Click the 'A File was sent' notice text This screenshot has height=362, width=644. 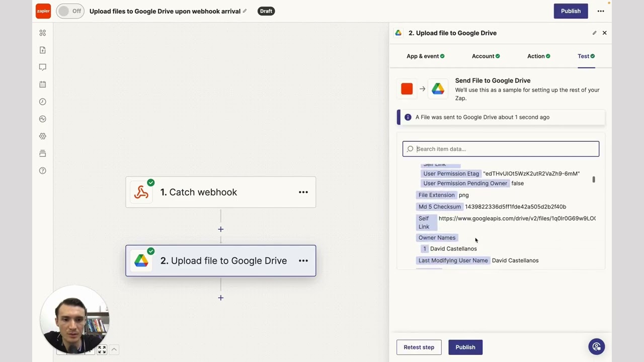(x=482, y=117)
